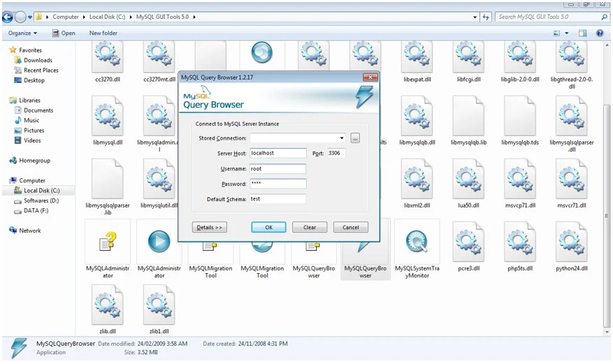Select the zlib1.dll file icon
The image size is (613, 364).
159,305
